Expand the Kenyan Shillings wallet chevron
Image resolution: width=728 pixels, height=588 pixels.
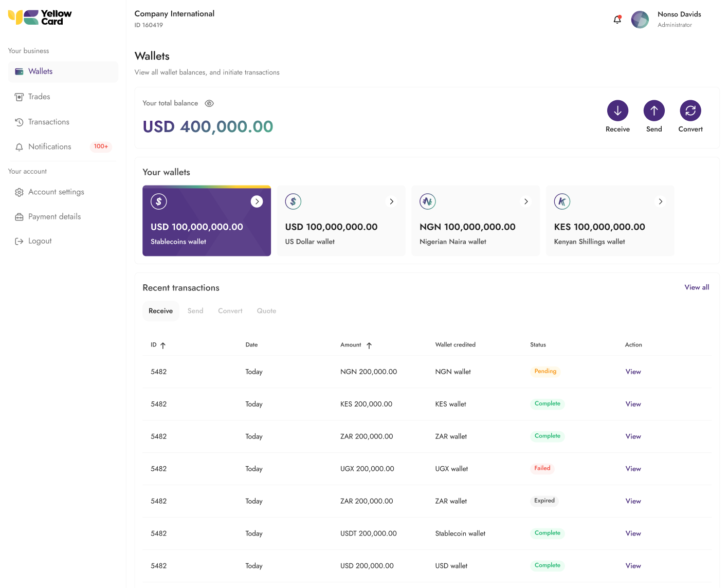[x=661, y=201]
